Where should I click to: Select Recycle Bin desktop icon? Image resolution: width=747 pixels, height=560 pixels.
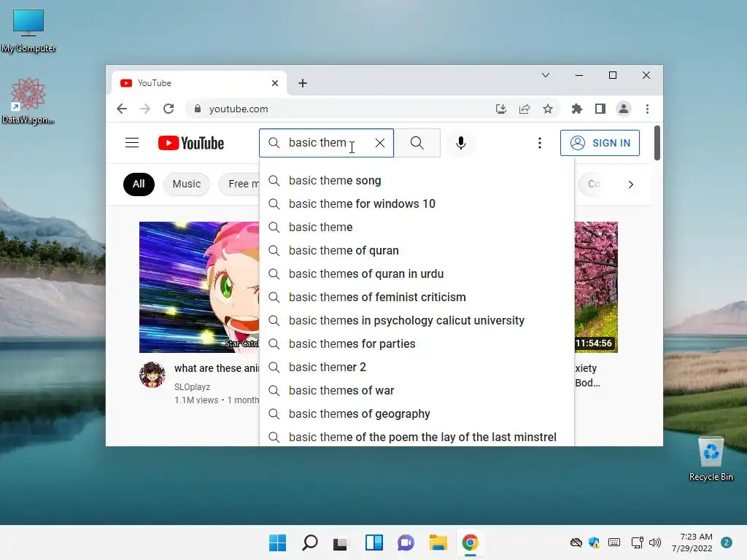point(711,459)
